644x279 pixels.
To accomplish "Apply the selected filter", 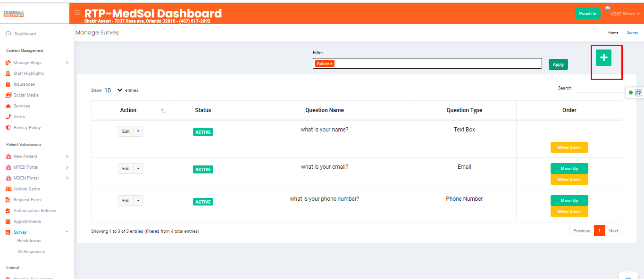I will point(558,65).
